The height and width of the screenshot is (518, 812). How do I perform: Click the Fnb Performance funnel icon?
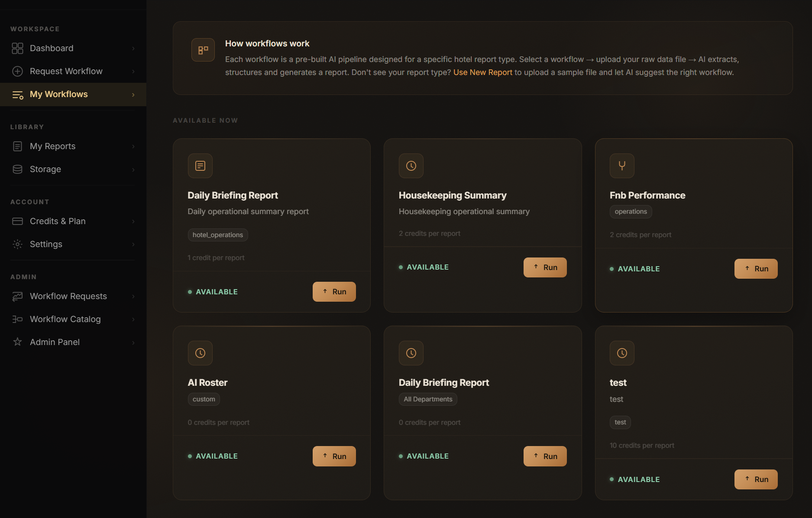pos(622,166)
